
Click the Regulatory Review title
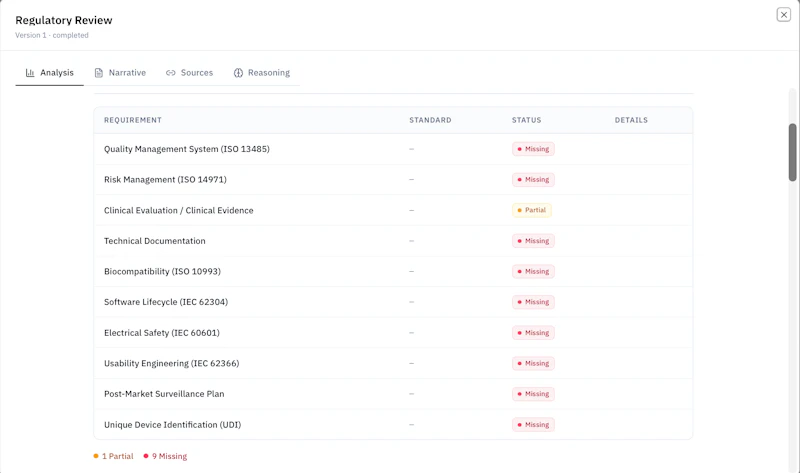tap(64, 20)
